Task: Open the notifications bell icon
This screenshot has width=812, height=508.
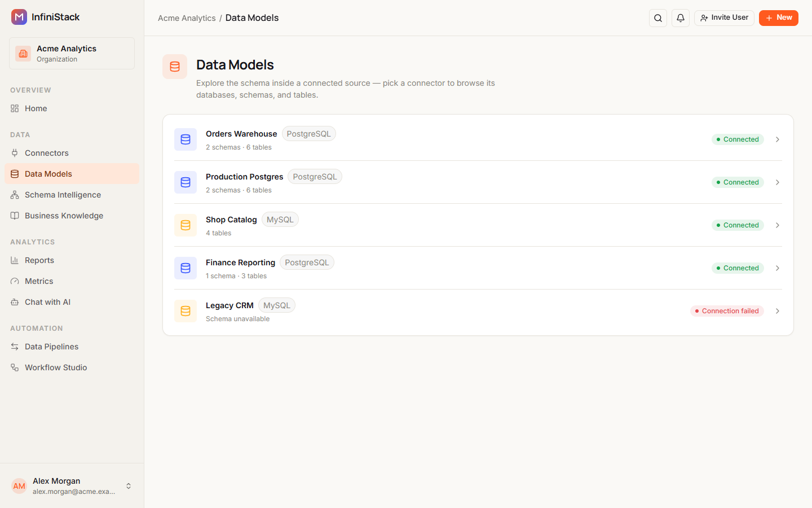Action: tap(681, 18)
